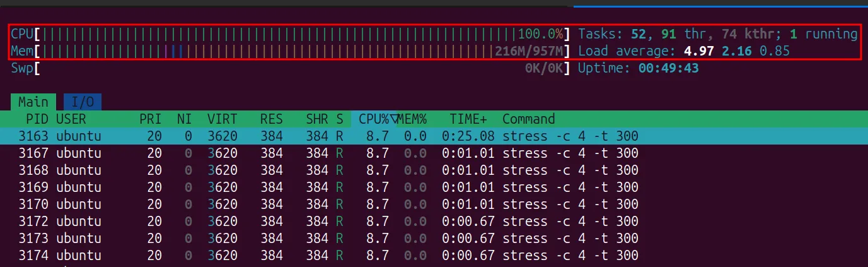Click the ubuntu user cell of PID 3173

(x=79, y=238)
